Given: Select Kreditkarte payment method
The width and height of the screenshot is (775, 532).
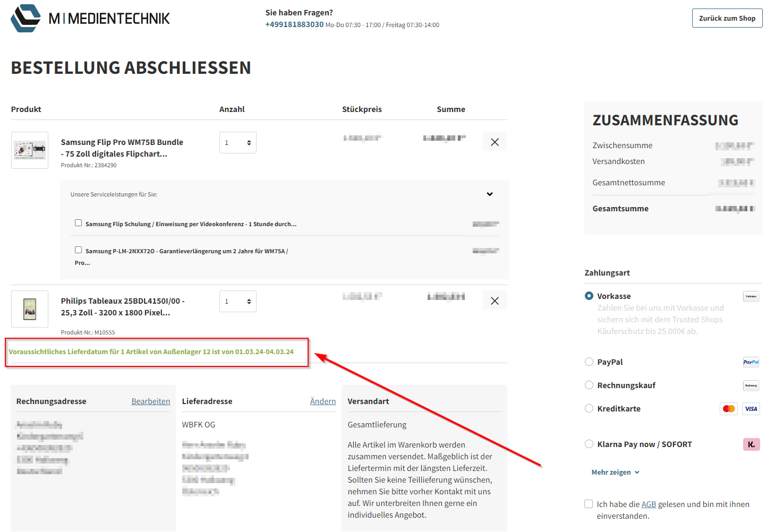Looking at the screenshot, I should point(589,408).
